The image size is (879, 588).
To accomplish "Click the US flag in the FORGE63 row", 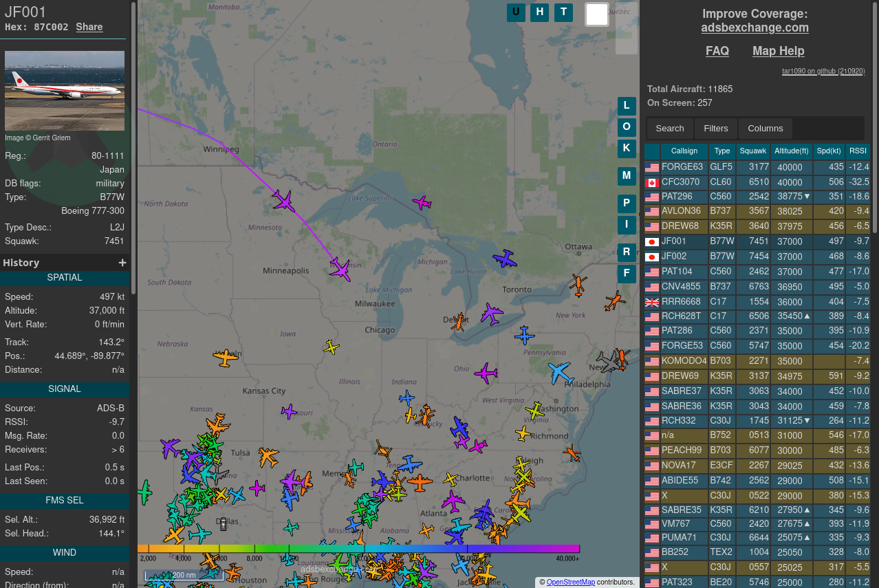I will pos(652,168).
